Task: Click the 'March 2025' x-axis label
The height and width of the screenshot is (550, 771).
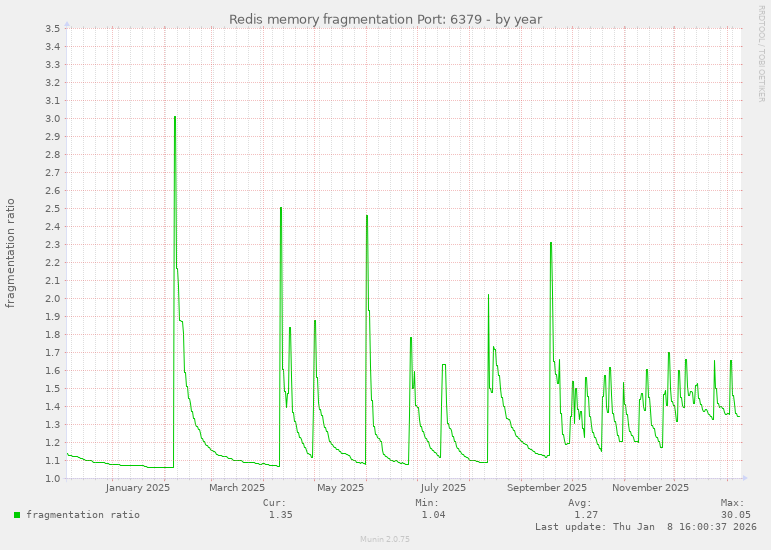Action: tap(237, 488)
